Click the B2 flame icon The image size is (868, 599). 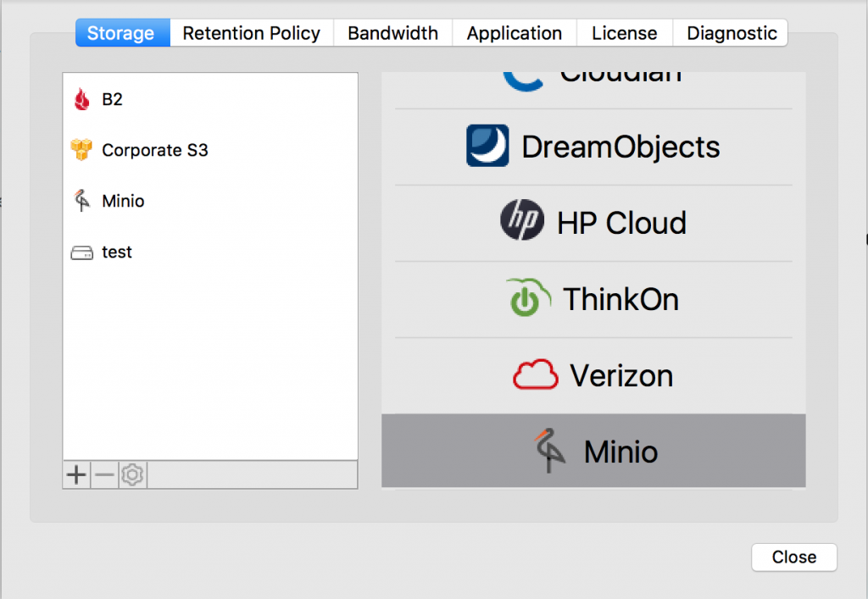(x=81, y=100)
